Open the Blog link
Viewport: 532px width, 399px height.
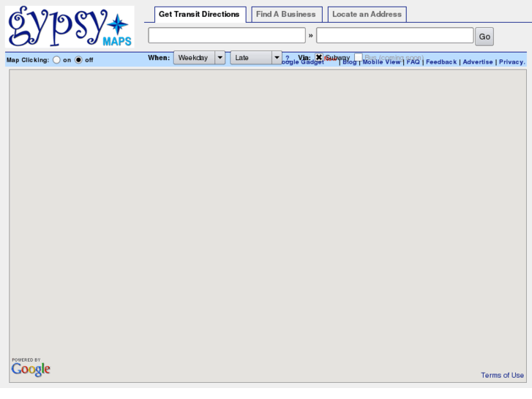pyautogui.click(x=350, y=62)
